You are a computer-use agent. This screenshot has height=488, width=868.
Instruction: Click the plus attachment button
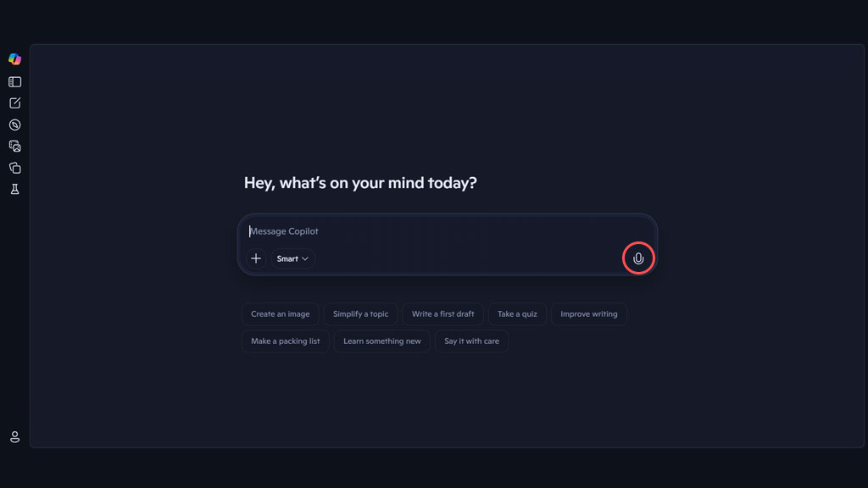click(256, 258)
